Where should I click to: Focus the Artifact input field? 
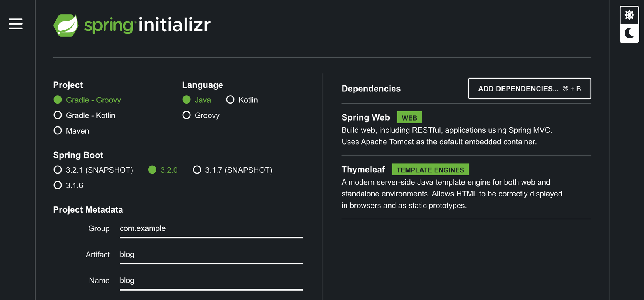(211, 255)
